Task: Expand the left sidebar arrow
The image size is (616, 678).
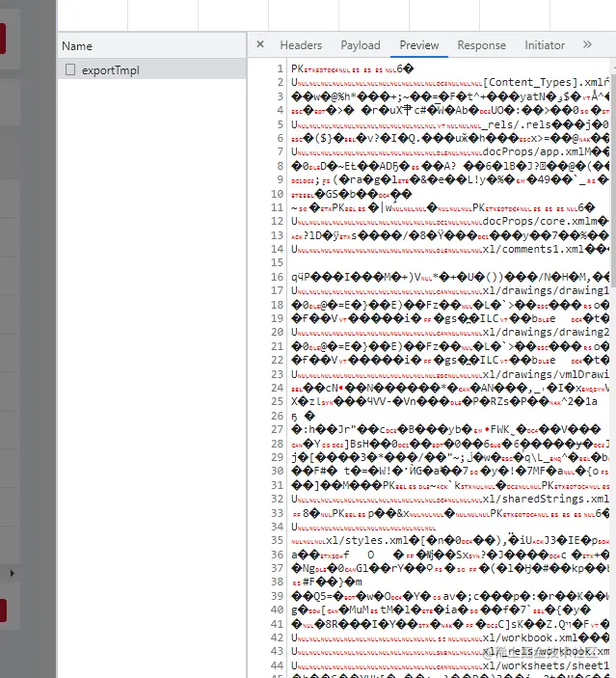Action: pyautogui.click(x=13, y=574)
